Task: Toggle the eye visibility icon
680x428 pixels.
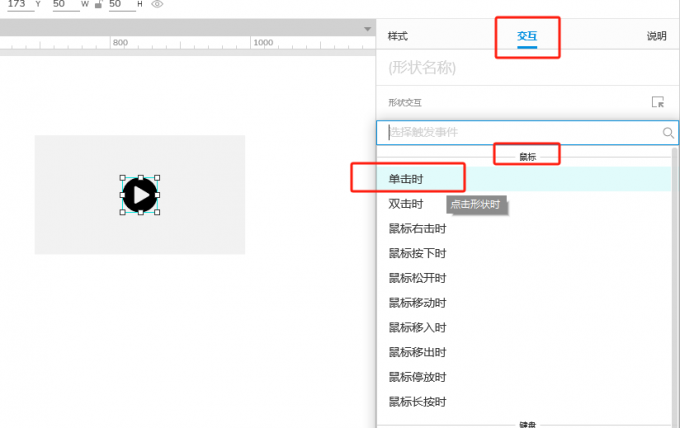Action: click(x=157, y=4)
